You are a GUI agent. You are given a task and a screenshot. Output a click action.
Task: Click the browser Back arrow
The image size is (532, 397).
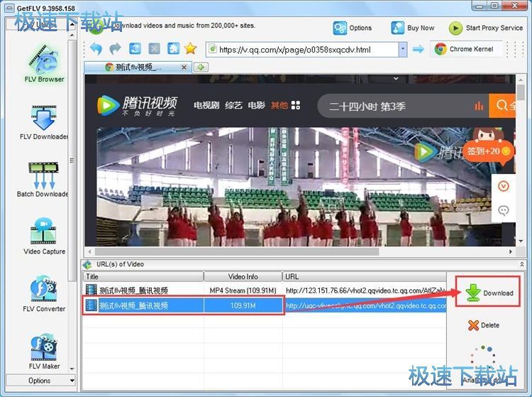pyautogui.click(x=96, y=49)
